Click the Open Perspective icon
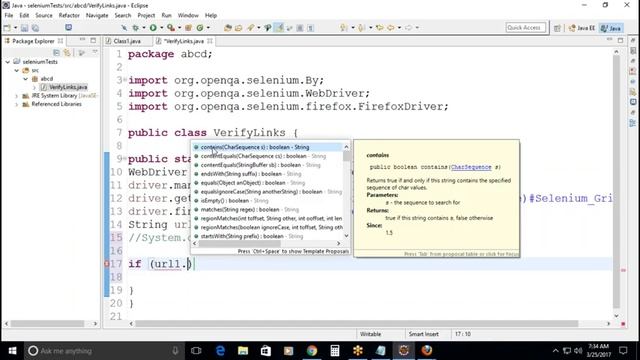 coord(557,28)
